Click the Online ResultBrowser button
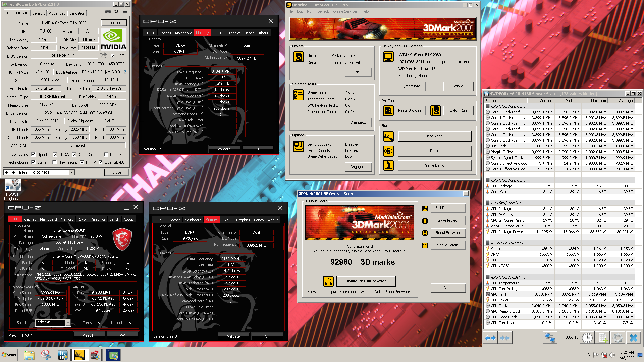The width and height of the screenshot is (644, 362). (x=366, y=281)
